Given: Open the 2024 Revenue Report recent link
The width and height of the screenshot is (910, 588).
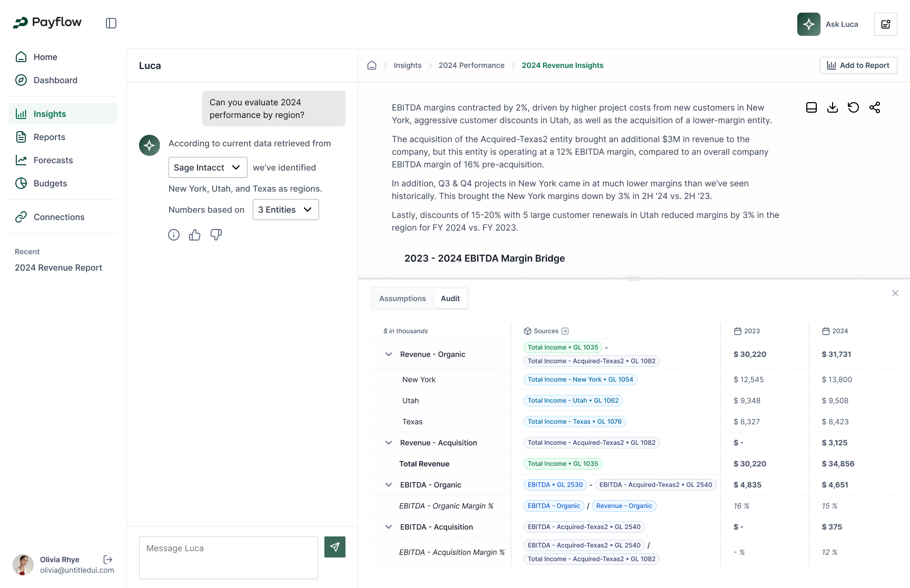Looking at the screenshot, I should [x=58, y=267].
